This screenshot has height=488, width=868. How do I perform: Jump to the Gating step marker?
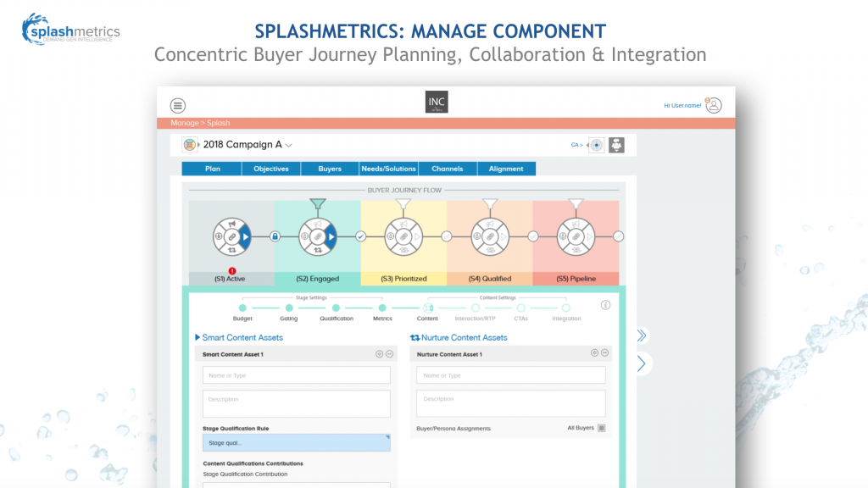point(289,308)
